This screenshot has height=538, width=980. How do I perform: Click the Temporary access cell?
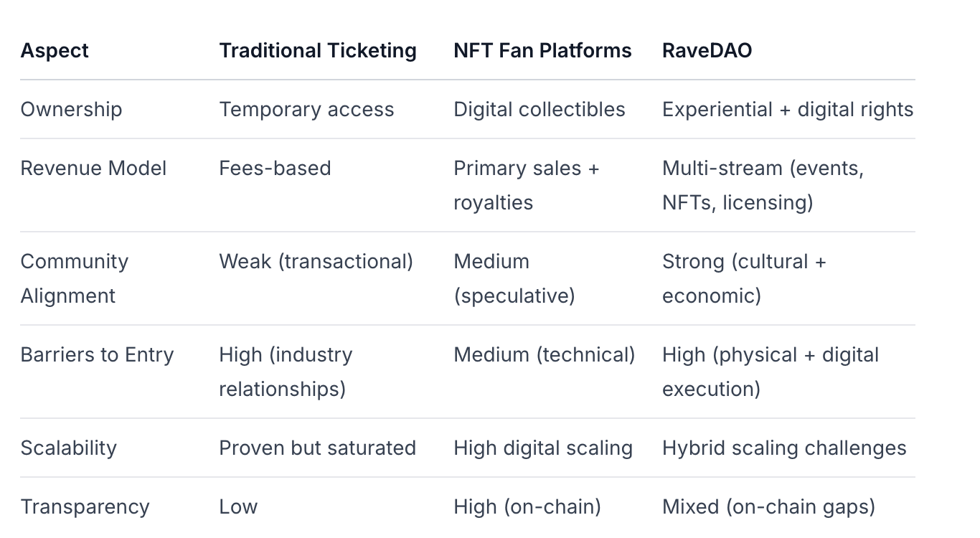point(306,110)
